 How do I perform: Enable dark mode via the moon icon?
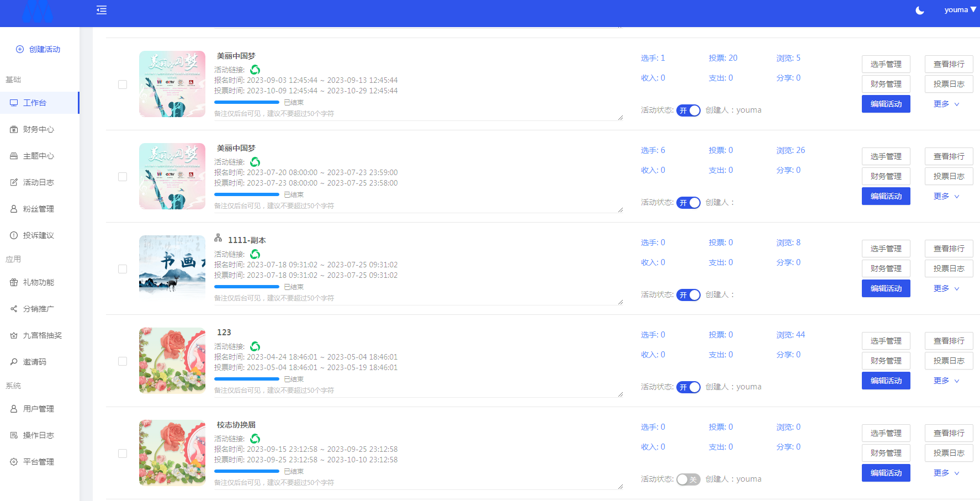(919, 10)
